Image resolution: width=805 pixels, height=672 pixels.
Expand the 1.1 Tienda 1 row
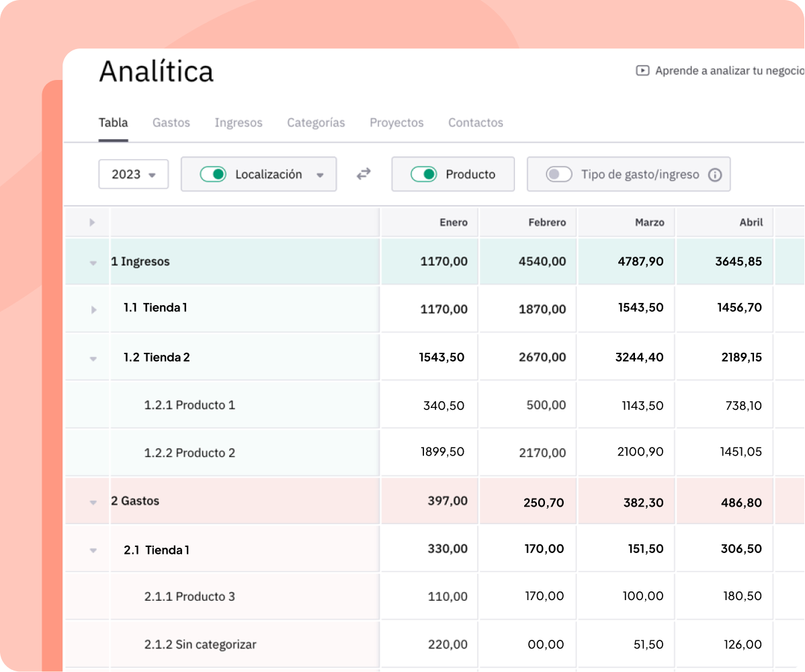tap(93, 310)
